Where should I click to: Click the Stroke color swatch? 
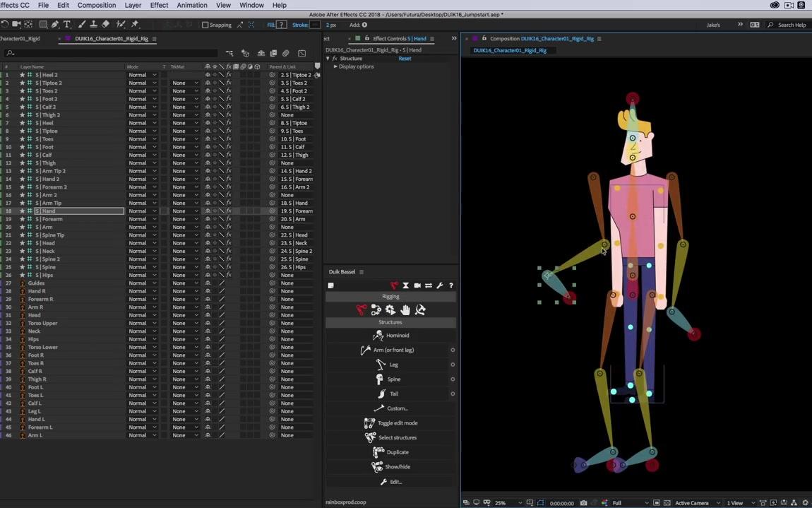tap(316, 25)
